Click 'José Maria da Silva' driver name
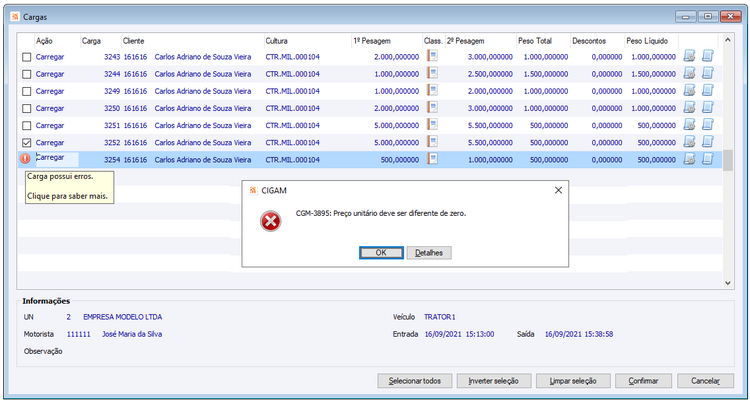Viewport: 750px width, 400px height. point(132,334)
